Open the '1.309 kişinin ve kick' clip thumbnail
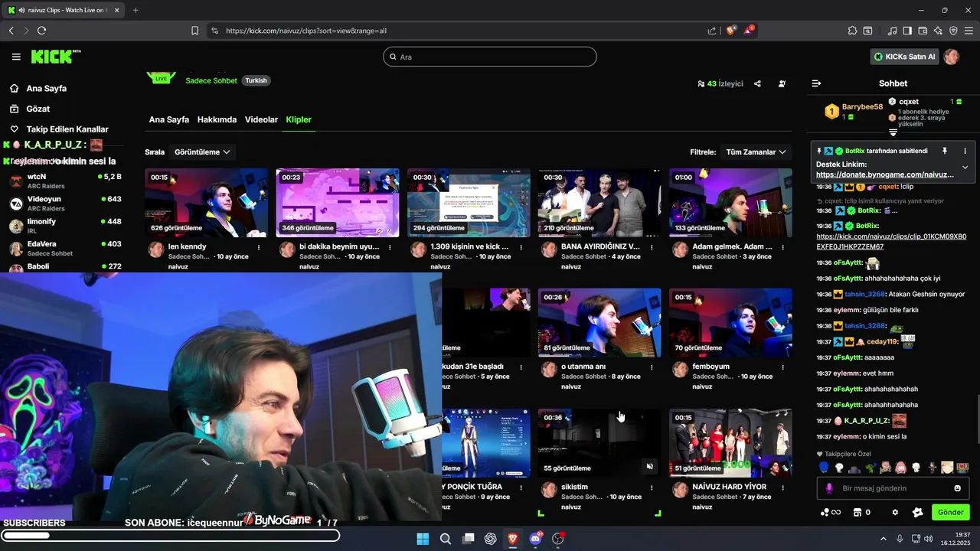 469,203
